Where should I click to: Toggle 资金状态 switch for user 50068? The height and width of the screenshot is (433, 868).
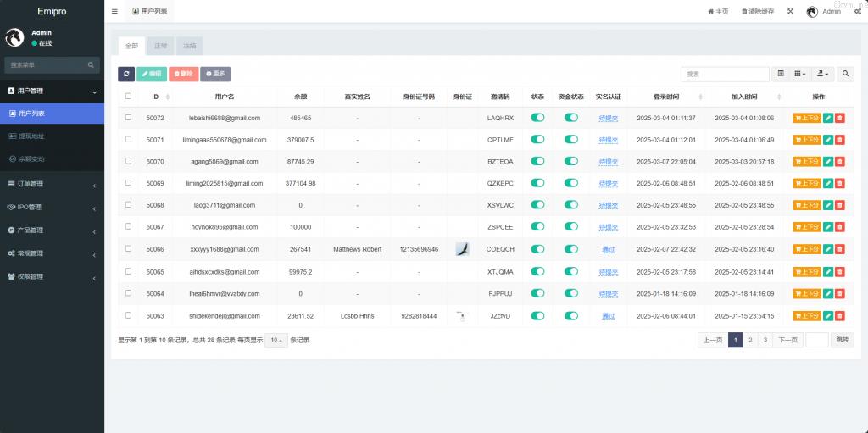(570, 205)
